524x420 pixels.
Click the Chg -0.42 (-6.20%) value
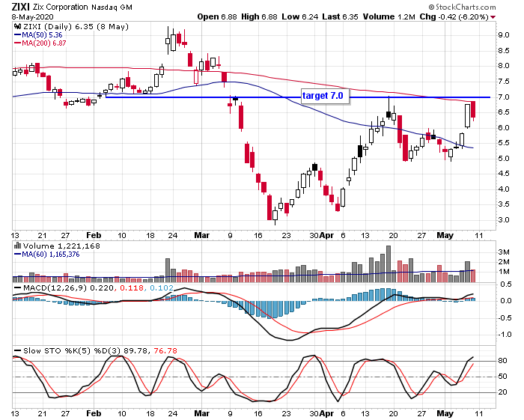(454, 16)
